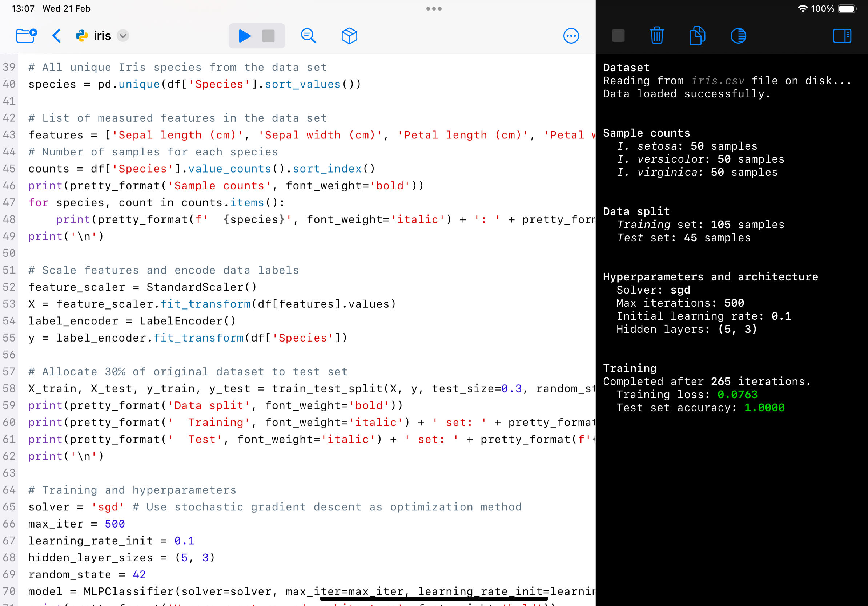Expand the iris file name dropdown
The image size is (868, 606).
(123, 36)
